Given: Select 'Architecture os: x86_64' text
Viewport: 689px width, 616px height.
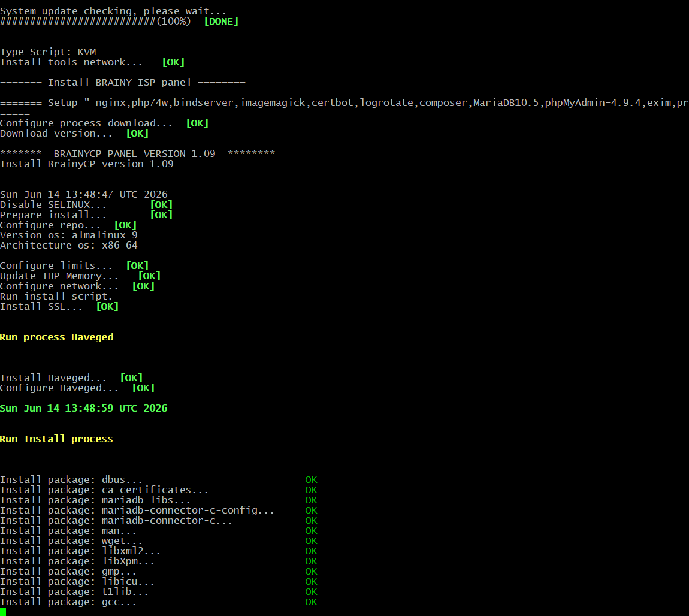Looking at the screenshot, I should coord(68,246).
